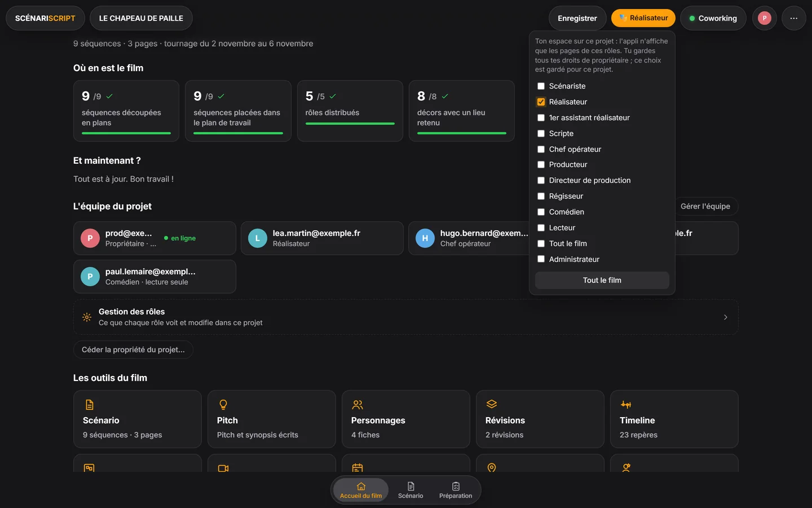Check the Administrateur checkbox
This screenshot has width=812, height=508.
[541, 260]
